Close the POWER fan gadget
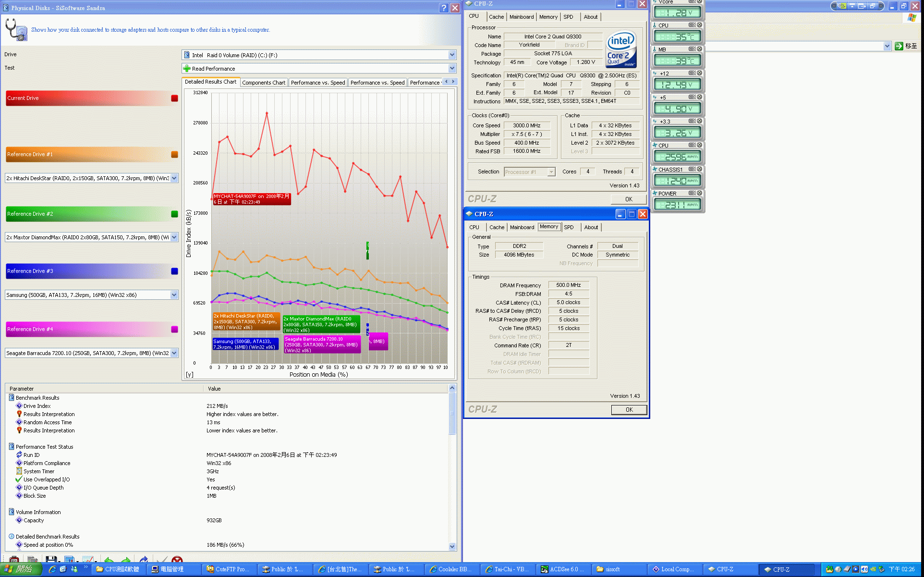Image resolution: width=924 pixels, height=577 pixels. (699, 193)
